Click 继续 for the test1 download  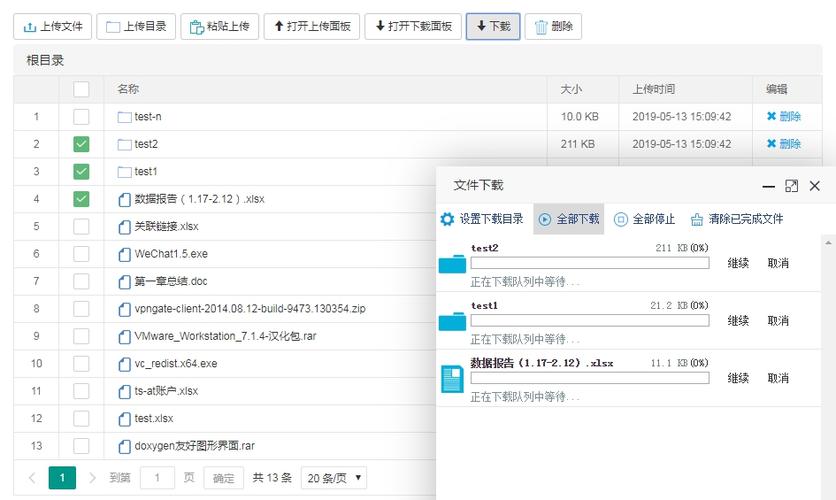coord(738,320)
